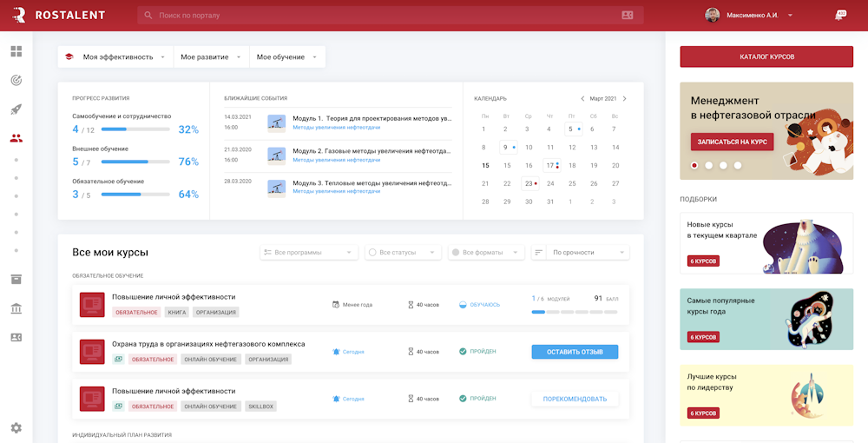Open settings gear icon in sidebar
The image size is (868, 443).
click(x=16, y=427)
